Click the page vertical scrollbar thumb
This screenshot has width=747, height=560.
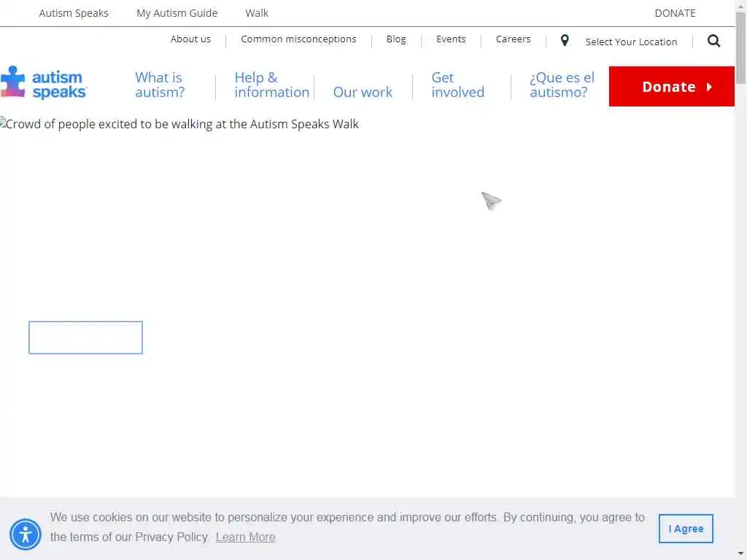click(741, 49)
